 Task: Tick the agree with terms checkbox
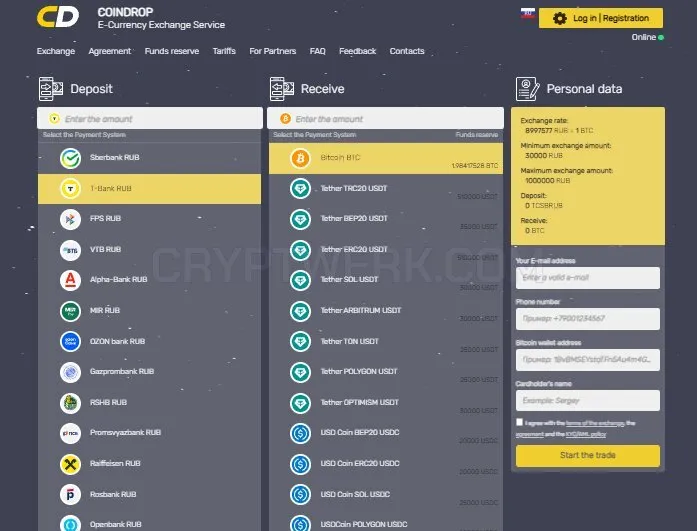pos(519,422)
